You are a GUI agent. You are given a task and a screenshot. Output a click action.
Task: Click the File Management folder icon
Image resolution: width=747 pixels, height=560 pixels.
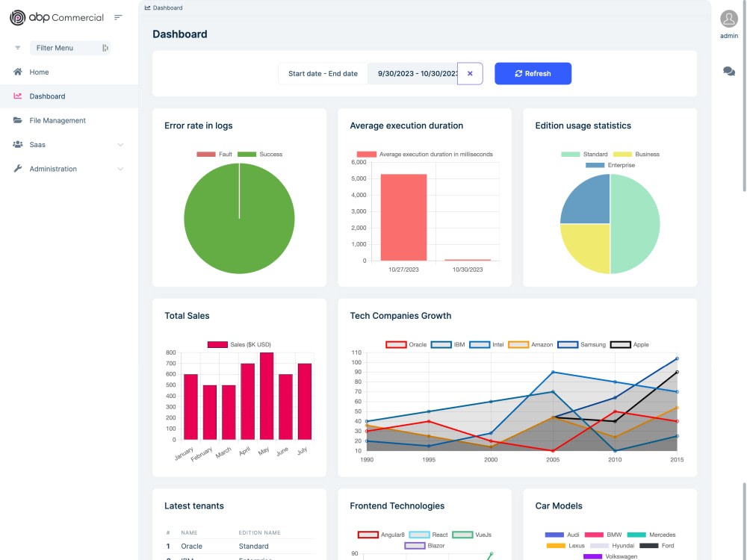18,120
